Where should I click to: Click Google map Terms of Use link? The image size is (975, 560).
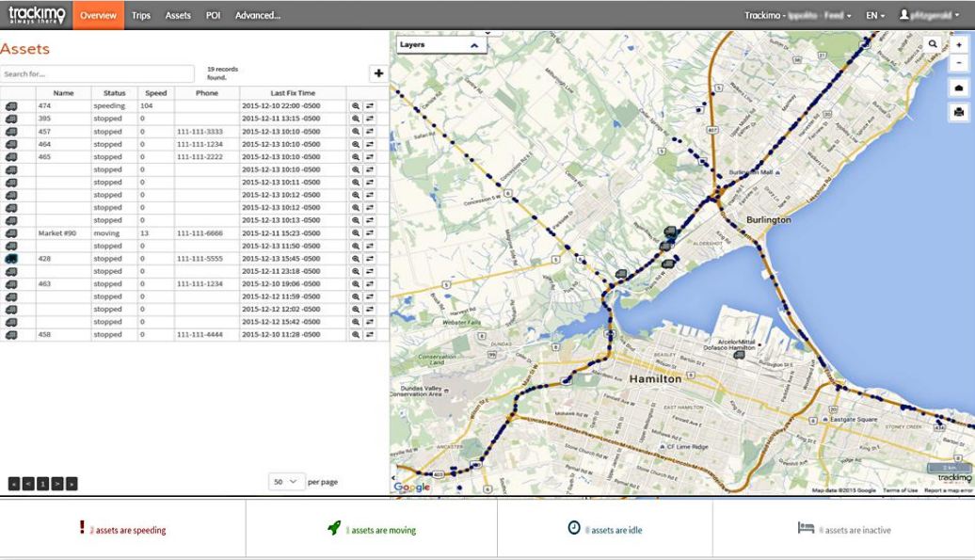pyautogui.click(x=901, y=490)
